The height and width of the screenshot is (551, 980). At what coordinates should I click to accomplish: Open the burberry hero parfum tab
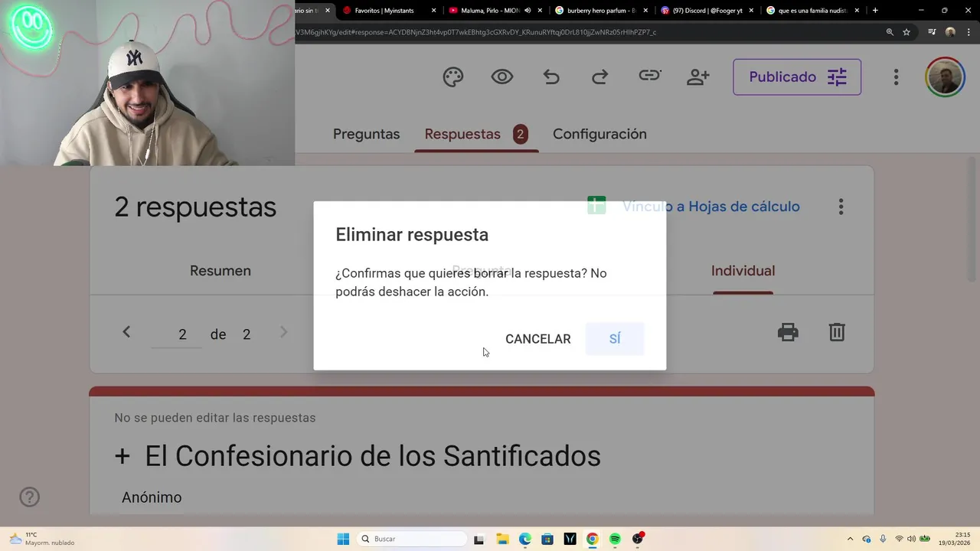pos(595,11)
